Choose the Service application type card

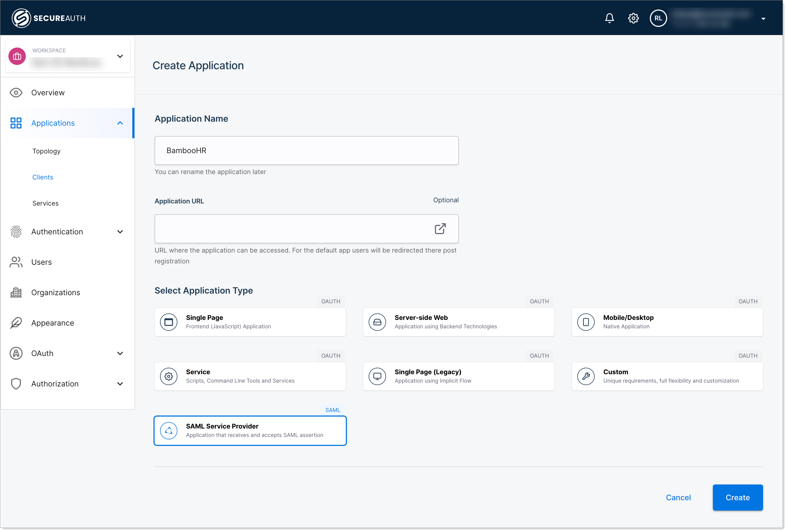pos(250,376)
